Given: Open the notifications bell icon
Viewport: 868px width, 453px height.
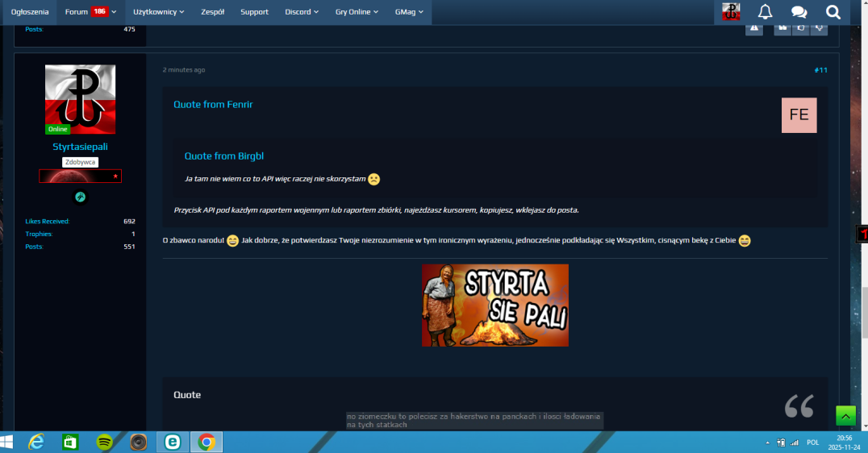Looking at the screenshot, I should (x=765, y=11).
